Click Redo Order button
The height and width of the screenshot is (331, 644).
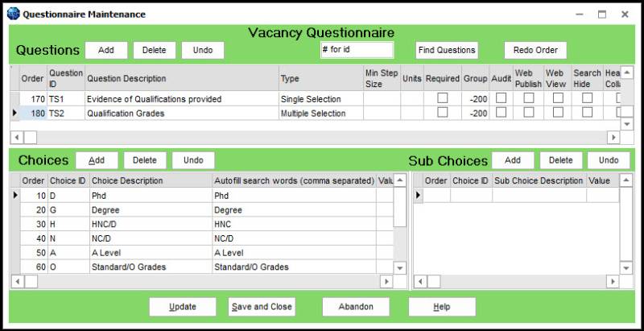click(535, 50)
